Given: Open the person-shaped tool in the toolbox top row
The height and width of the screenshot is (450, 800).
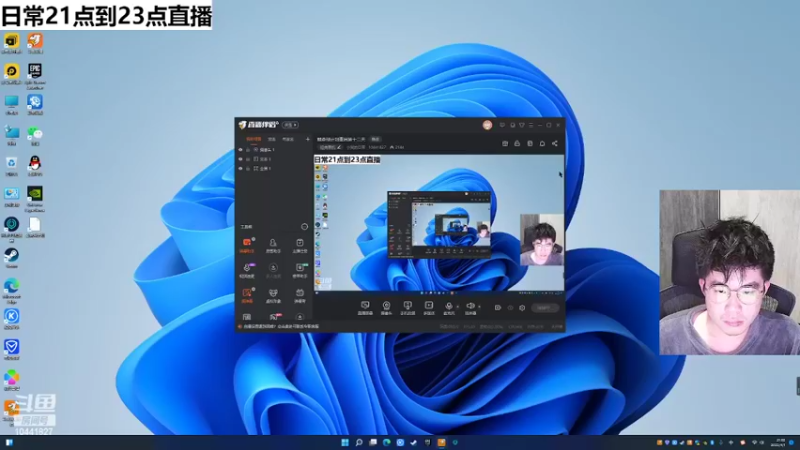Looking at the screenshot, I should (273, 245).
